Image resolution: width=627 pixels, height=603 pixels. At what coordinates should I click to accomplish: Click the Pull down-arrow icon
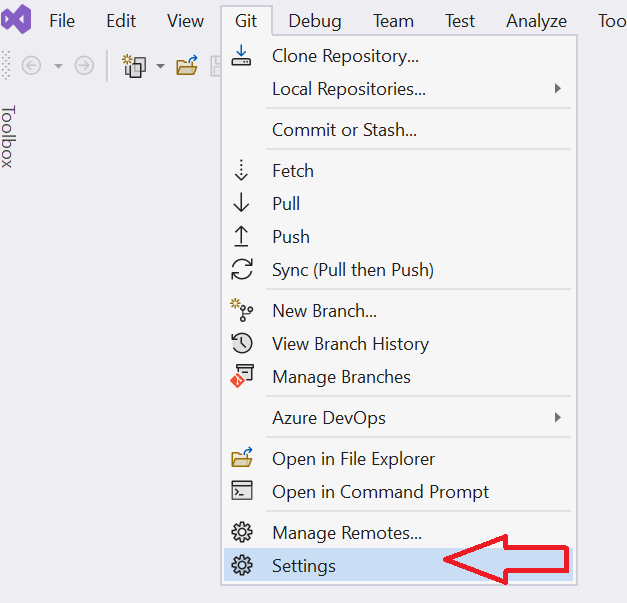point(242,204)
